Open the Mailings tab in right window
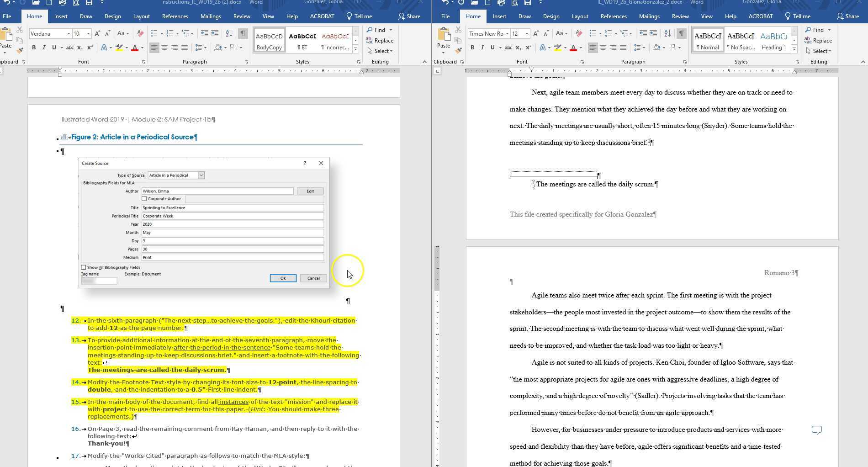The width and height of the screenshot is (868, 467). coord(649,16)
